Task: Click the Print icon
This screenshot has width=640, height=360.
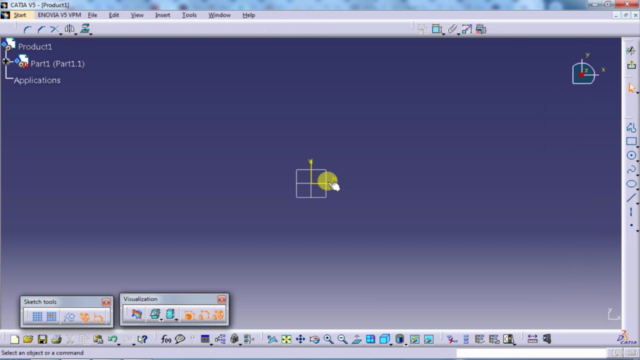Action: [56, 339]
